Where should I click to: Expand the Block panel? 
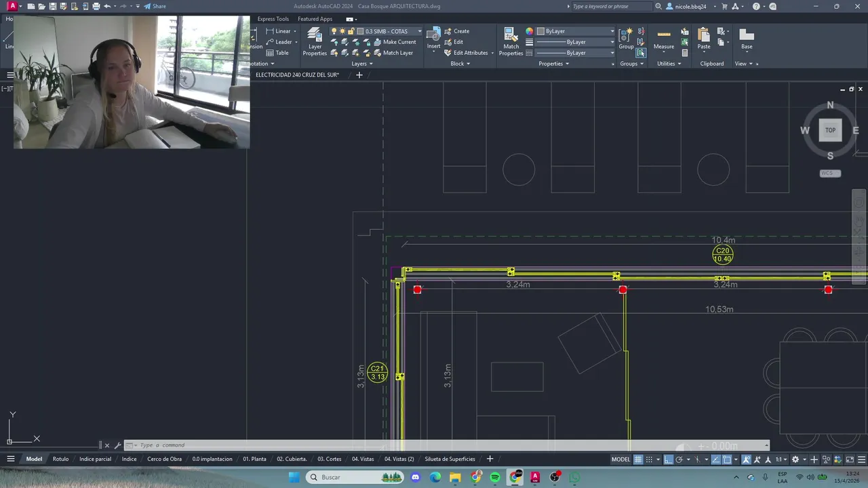click(460, 64)
